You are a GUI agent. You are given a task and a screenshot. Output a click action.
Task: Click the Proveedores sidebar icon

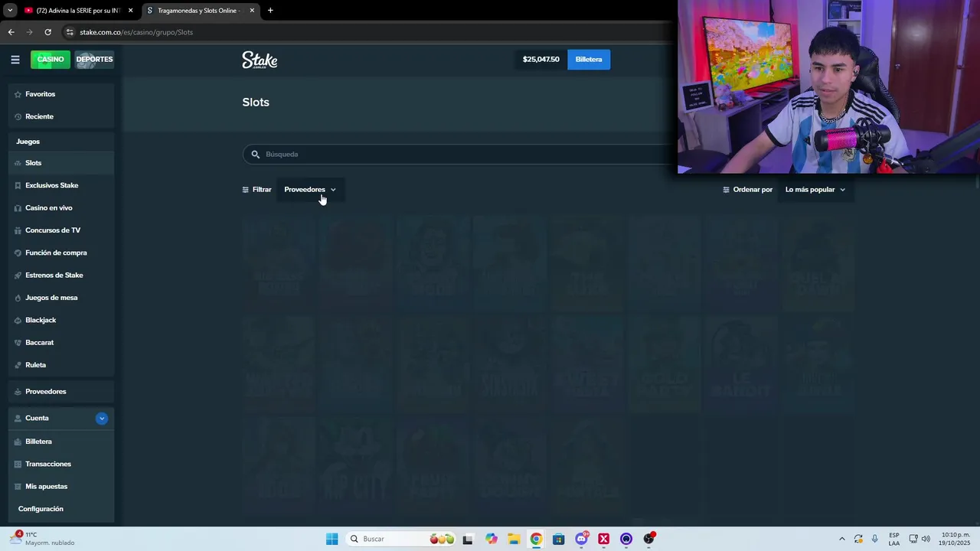tap(18, 392)
